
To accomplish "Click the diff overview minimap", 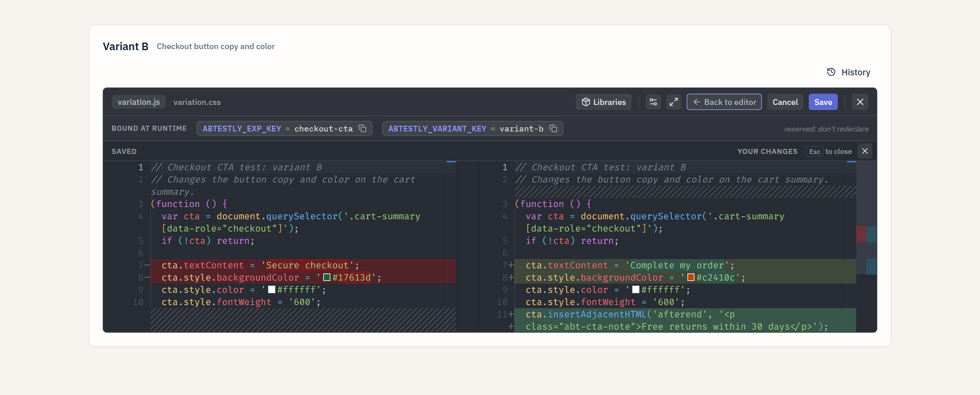I will 866,246.
